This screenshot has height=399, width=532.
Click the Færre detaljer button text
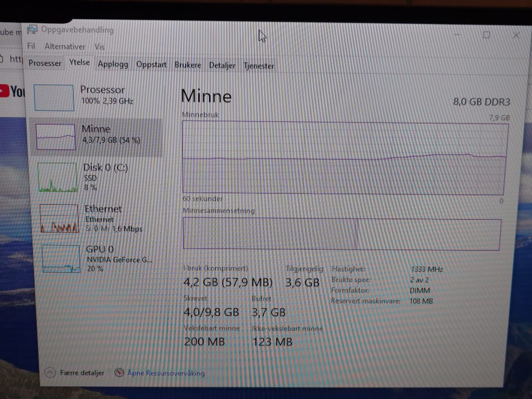[82, 373]
